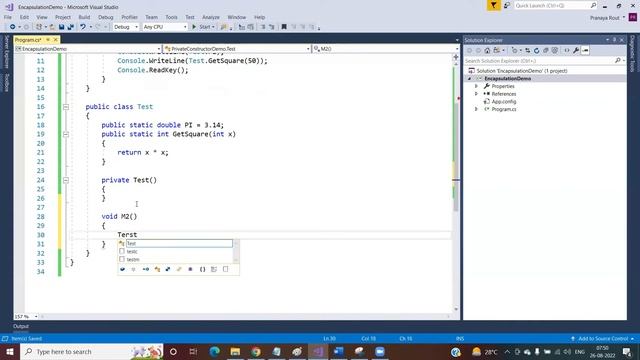640x360 pixels.
Task: Switch to the Program.cs editor tab
Action: click(x=29, y=40)
